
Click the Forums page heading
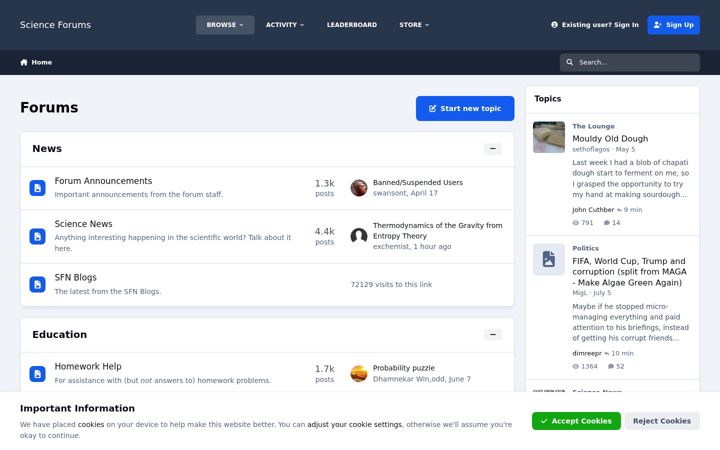click(49, 107)
